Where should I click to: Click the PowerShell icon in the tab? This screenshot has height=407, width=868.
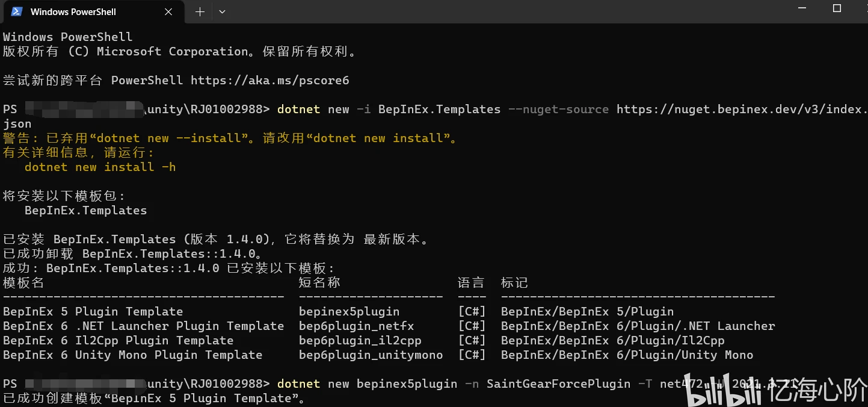(x=17, y=11)
